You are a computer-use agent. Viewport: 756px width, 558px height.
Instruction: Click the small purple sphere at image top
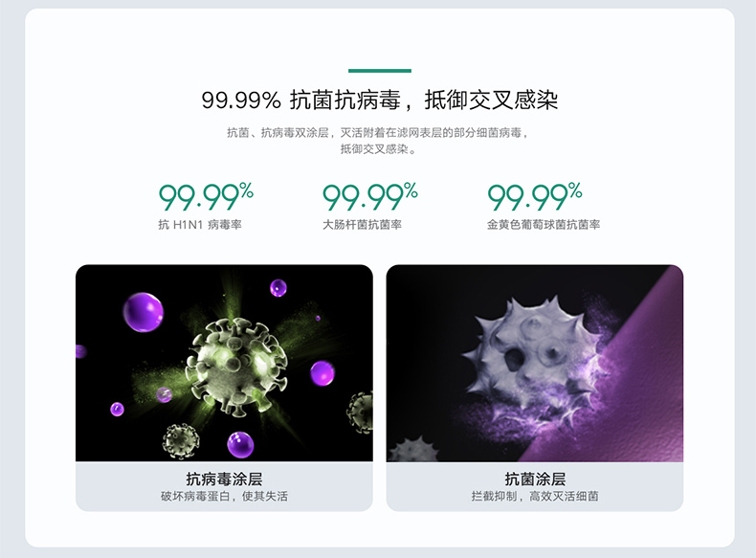click(x=278, y=288)
